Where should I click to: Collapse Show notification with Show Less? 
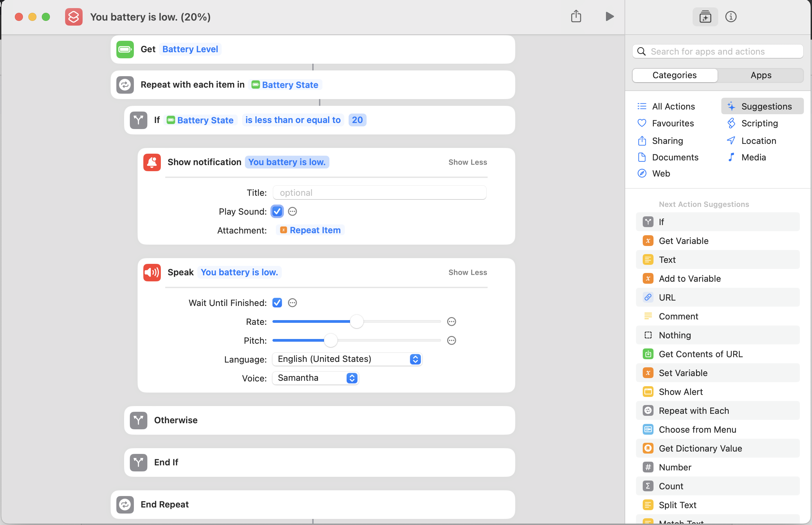coord(467,162)
